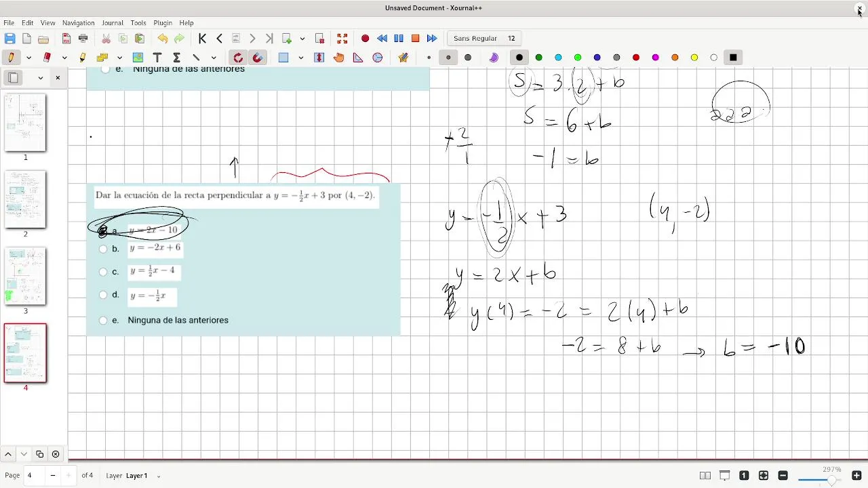This screenshot has width=868, height=488.
Task: Pick the black color swatch
Action: 519,58
